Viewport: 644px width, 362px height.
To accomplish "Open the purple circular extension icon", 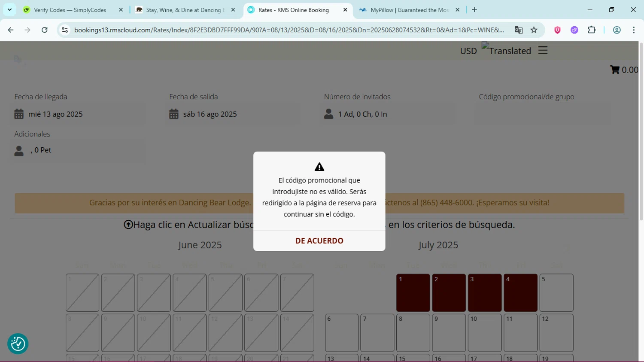I will coord(574,30).
